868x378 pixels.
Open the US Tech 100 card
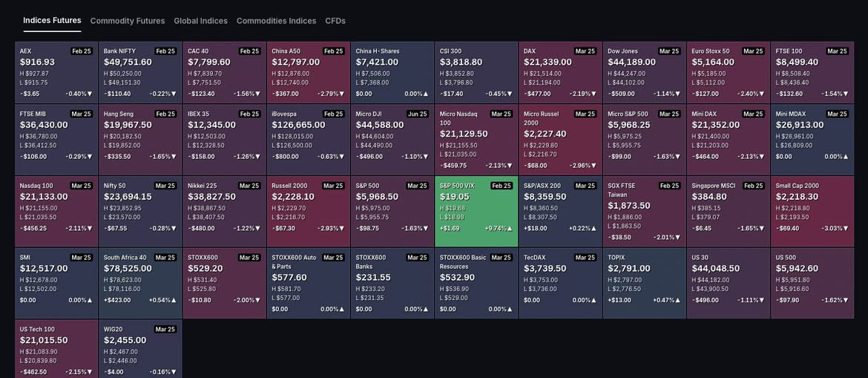[56, 349]
